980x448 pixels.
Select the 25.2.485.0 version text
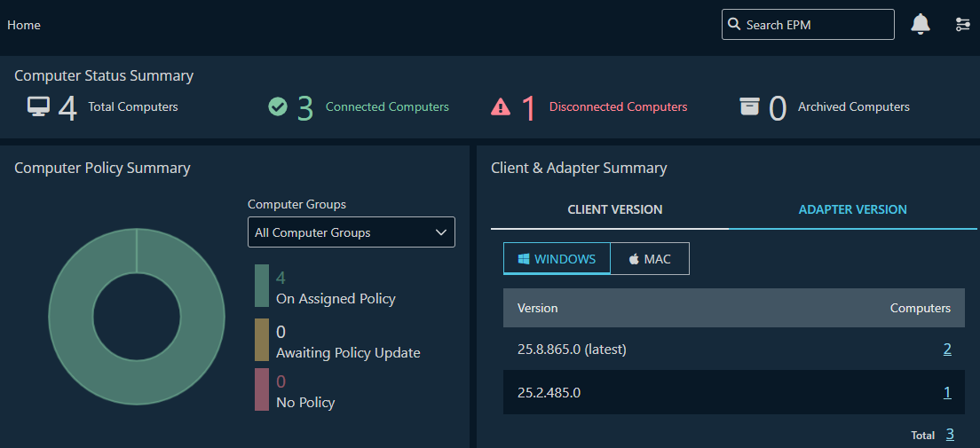click(x=549, y=392)
